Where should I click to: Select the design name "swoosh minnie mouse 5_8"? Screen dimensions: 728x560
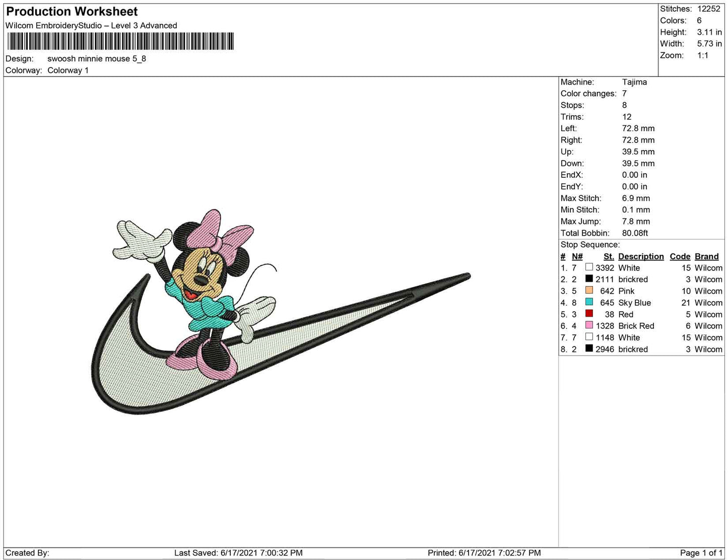pos(97,58)
